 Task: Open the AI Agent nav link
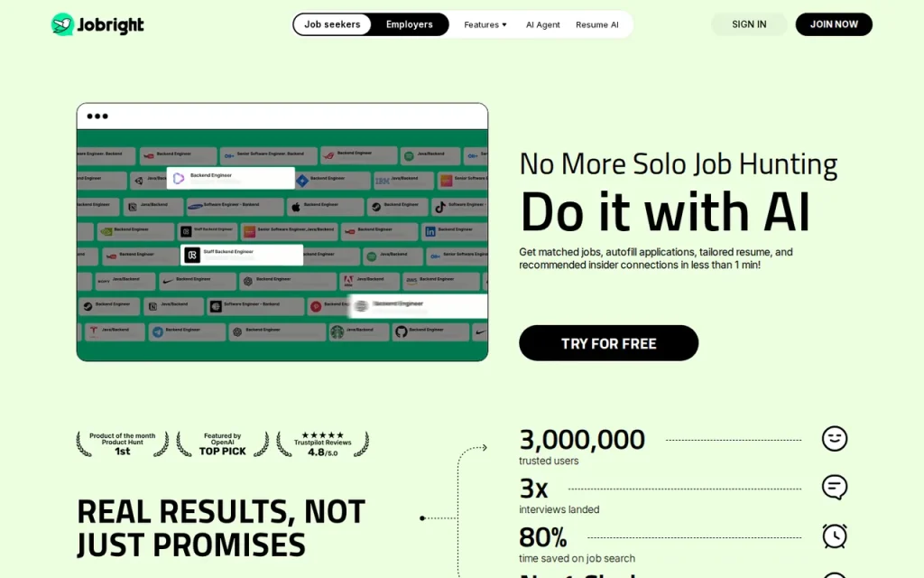542,24
